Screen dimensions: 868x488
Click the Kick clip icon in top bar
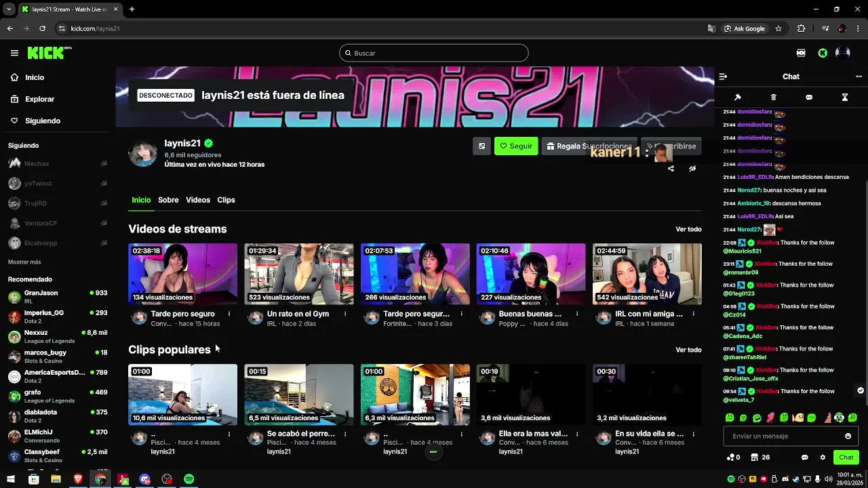[801, 53]
